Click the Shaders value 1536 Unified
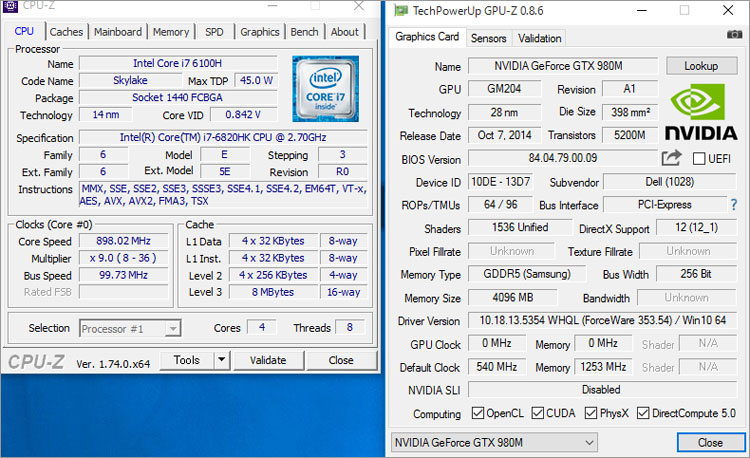The height and width of the screenshot is (458, 750). (x=520, y=228)
